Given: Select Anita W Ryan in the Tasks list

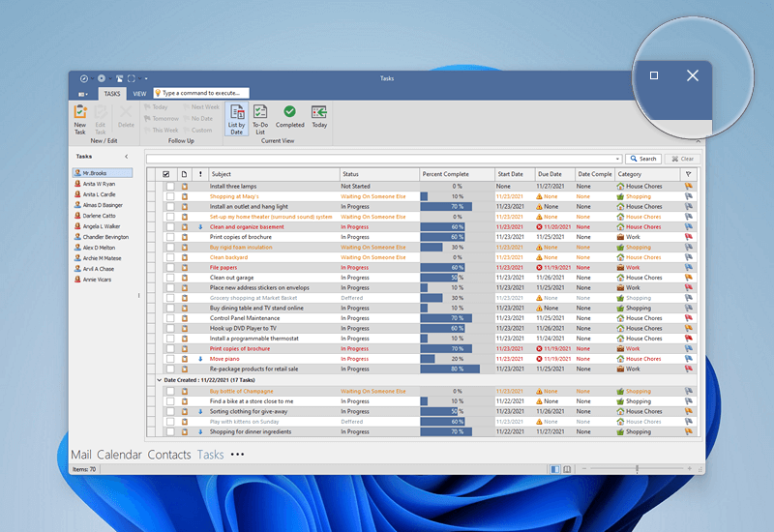Looking at the screenshot, I should tap(98, 184).
